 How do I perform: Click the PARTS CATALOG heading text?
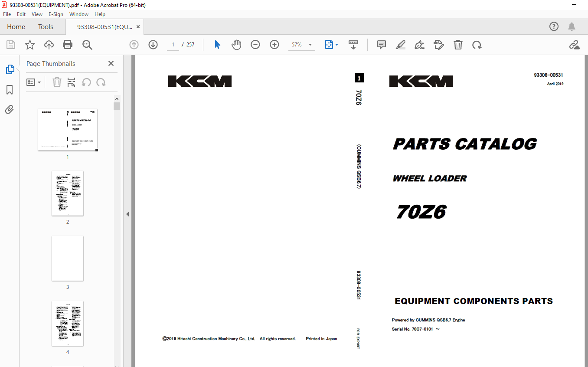[x=465, y=144]
